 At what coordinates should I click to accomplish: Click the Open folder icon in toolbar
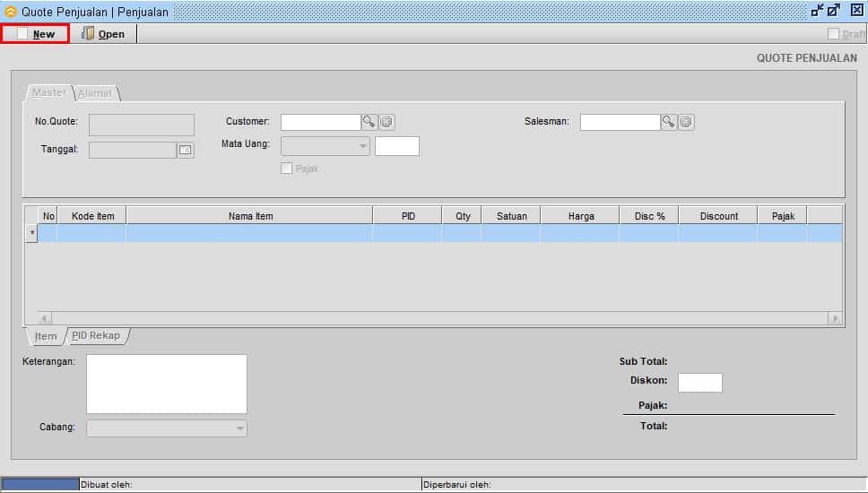click(88, 34)
